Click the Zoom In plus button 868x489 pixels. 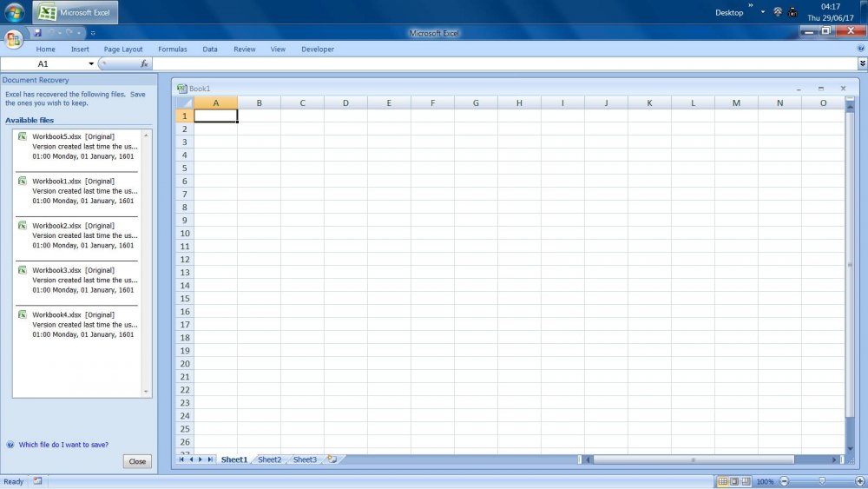(x=860, y=481)
